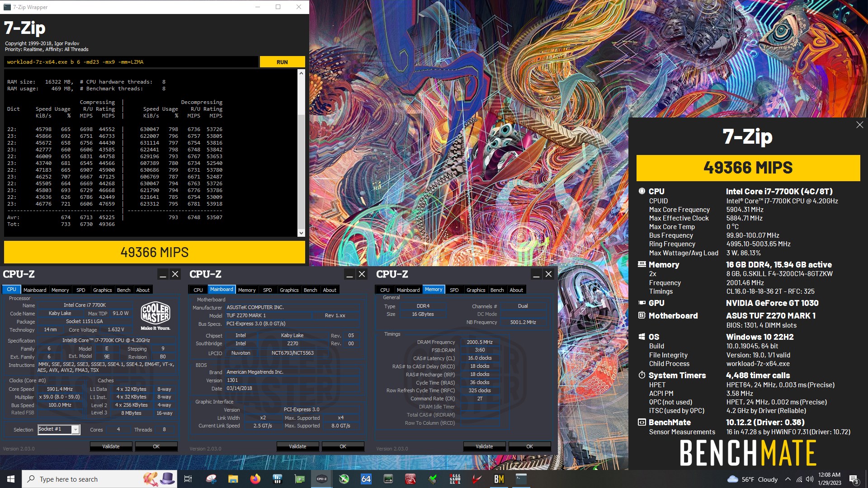
Task: Switch to Graphics tab in CPU-Z window showing Mainboard
Action: click(x=289, y=290)
